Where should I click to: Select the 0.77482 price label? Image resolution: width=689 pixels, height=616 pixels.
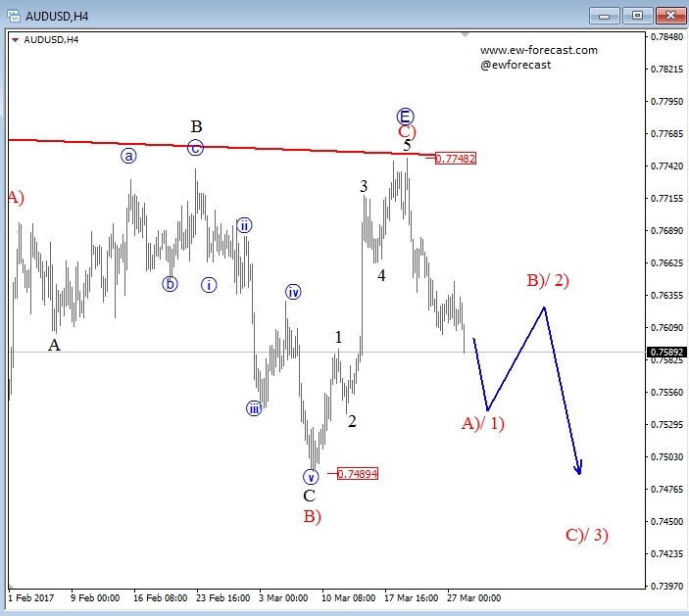click(456, 159)
